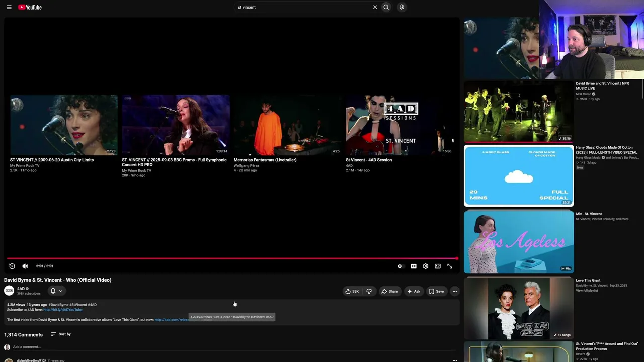The image size is (644, 362).
Task: Open the Los Ageless mix thumbnail
Action: [519, 242]
